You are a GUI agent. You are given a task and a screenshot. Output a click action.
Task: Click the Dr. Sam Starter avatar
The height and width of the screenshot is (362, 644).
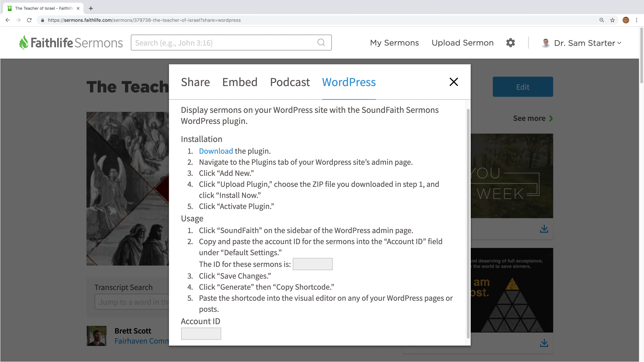click(546, 43)
